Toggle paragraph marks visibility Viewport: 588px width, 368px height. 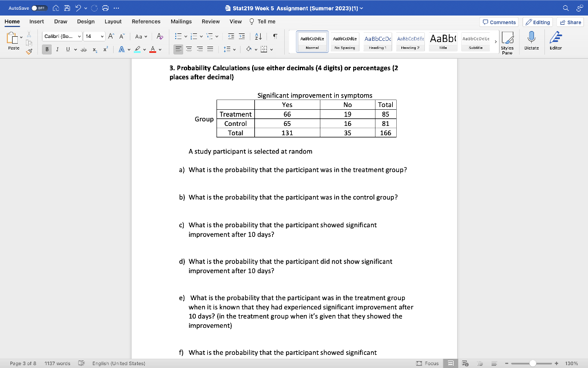pyautogui.click(x=275, y=36)
